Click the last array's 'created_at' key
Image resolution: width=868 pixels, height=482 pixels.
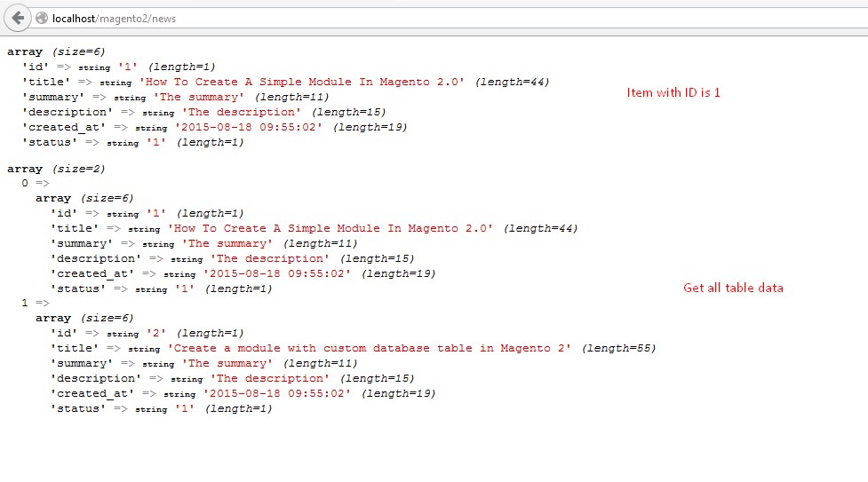point(92,393)
